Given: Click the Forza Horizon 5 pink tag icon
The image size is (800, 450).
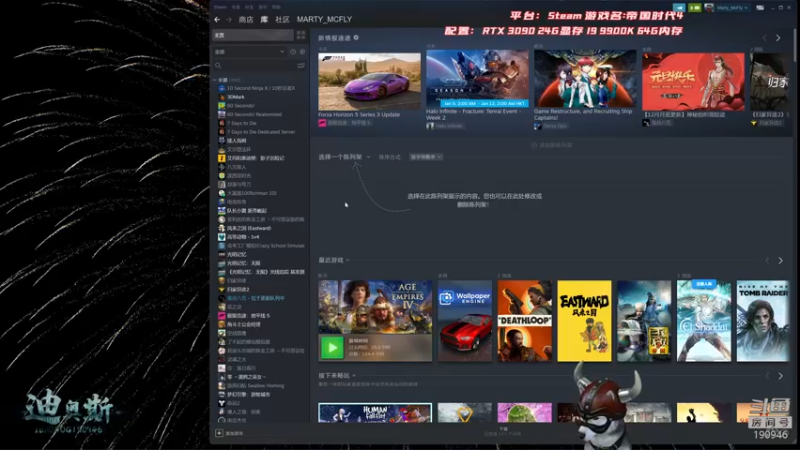Looking at the screenshot, I should pyautogui.click(x=322, y=123).
